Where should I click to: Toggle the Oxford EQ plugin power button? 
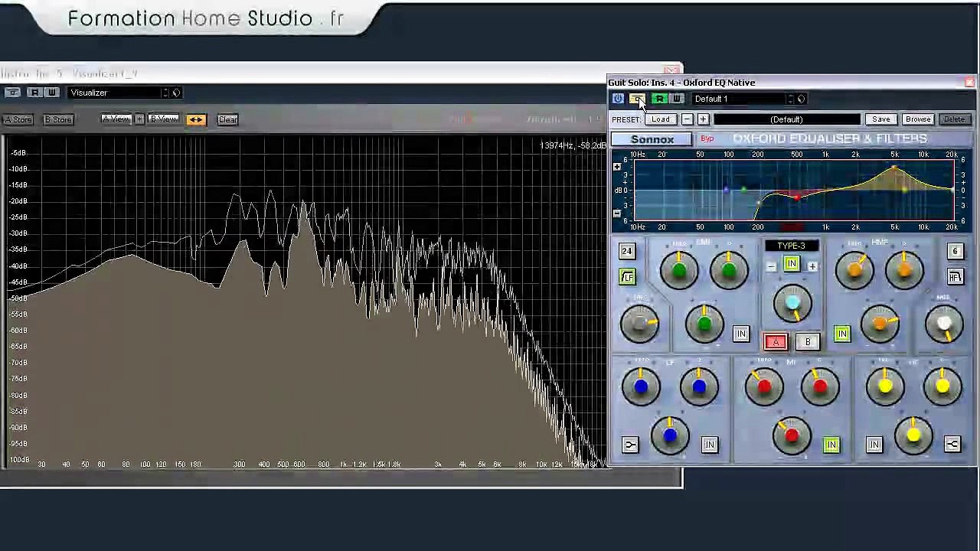pos(618,99)
